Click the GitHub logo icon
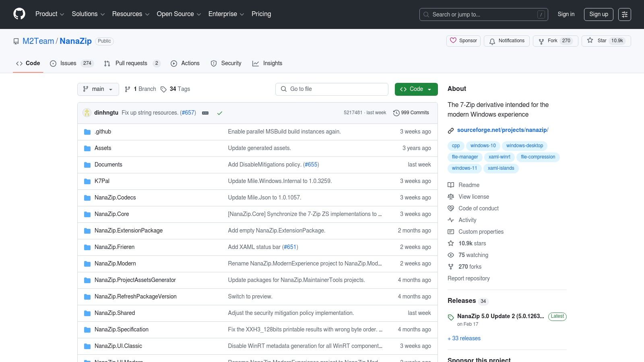This screenshot has height=362, width=644. (x=19, y=14)
